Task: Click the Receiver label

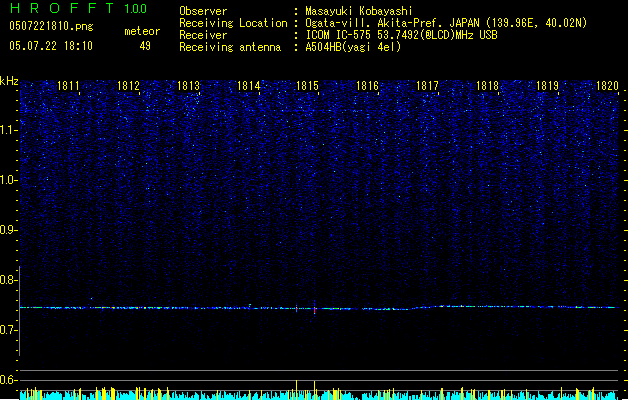Action: [x=203, y=35]
